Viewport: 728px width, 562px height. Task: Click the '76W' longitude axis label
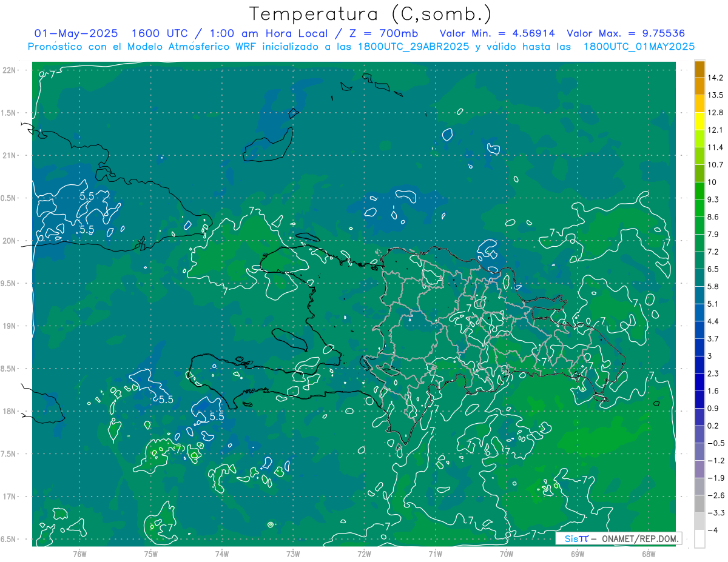79,554
